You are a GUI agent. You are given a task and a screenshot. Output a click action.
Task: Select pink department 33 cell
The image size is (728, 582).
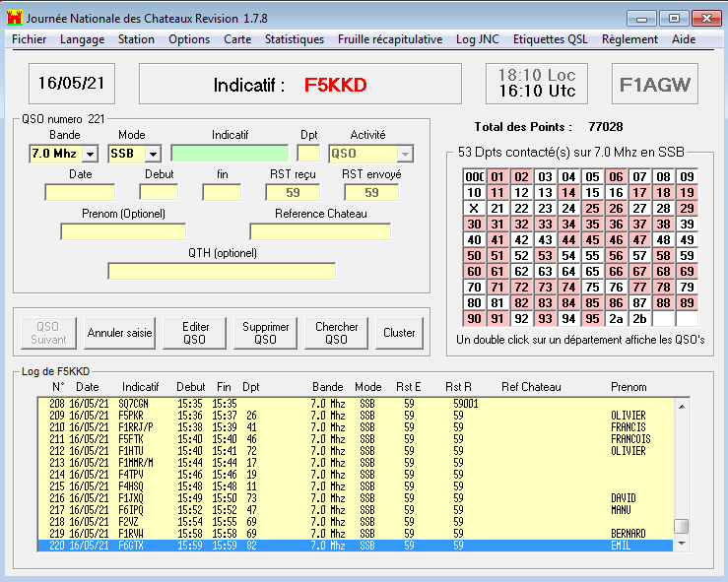(546, 225)
